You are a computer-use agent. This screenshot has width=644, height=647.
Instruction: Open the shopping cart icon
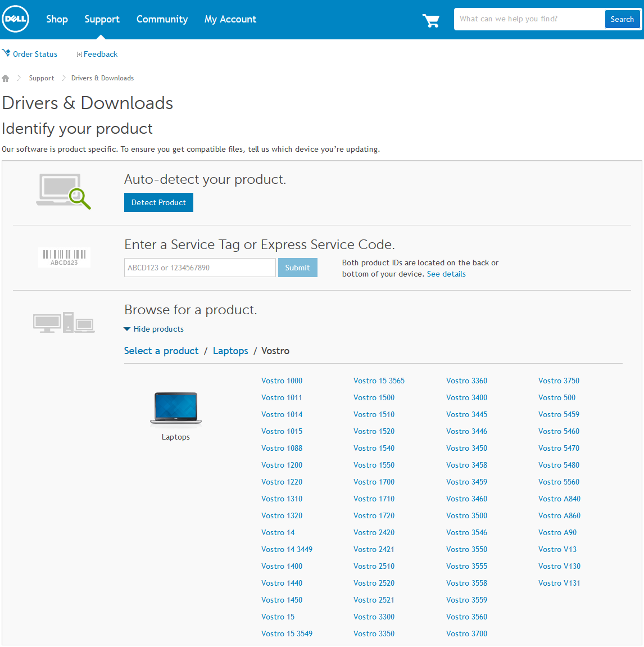[x=430, y=20]
